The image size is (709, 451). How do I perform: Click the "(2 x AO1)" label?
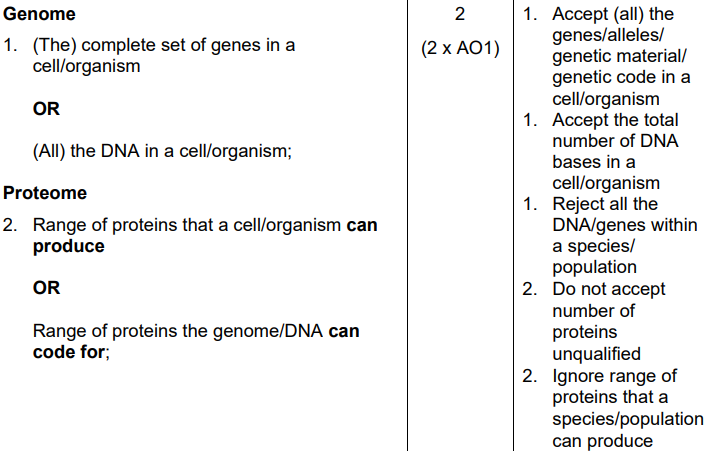click(459, 50)
